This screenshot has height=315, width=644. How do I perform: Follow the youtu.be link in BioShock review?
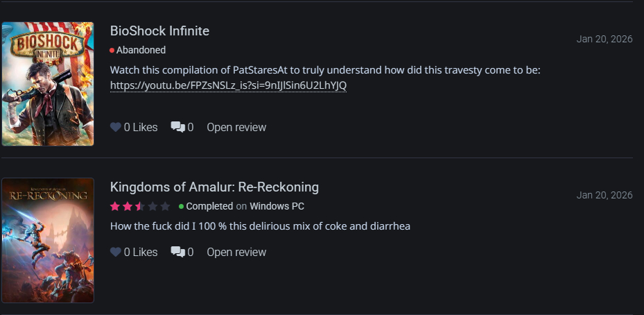[x=228, y=85]
